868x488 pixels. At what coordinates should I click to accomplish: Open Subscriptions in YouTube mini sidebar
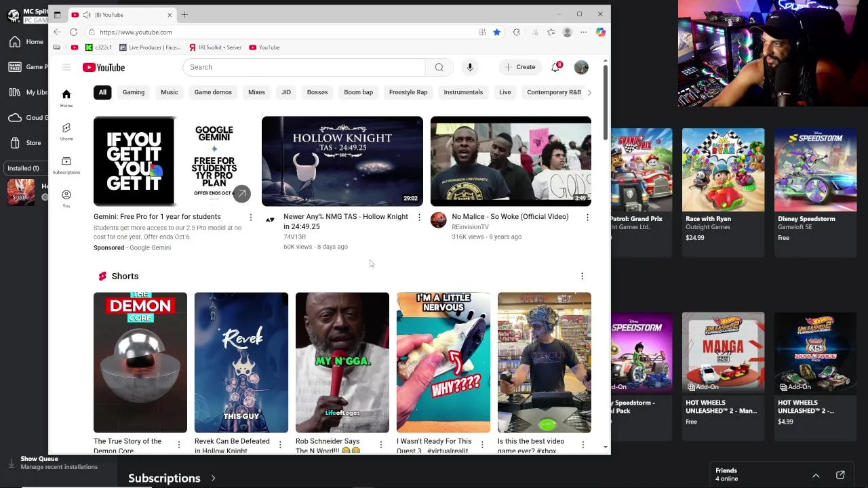[x=66, y=165]
